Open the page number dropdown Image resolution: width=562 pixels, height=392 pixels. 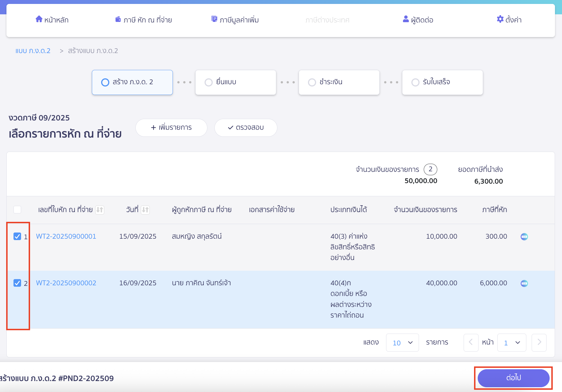(x=511, y=343)
